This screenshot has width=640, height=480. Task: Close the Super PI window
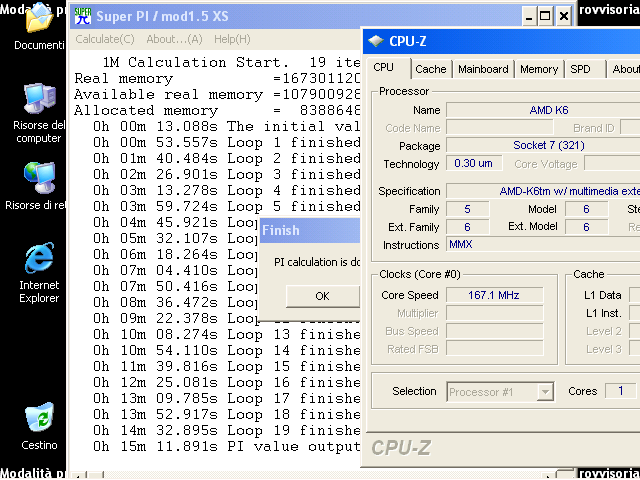[x=564, y=16]
